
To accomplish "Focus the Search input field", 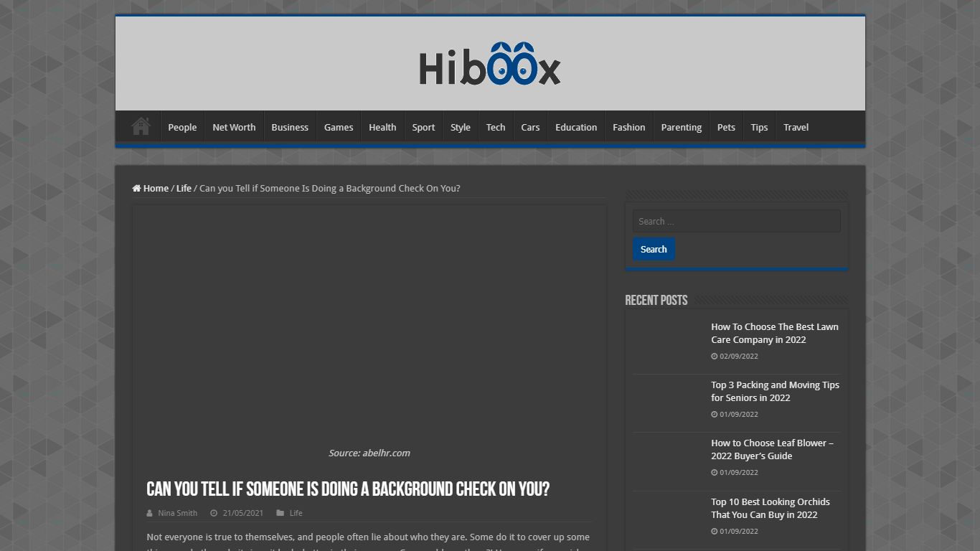I will pyautogui.click(x=736, y=221).
